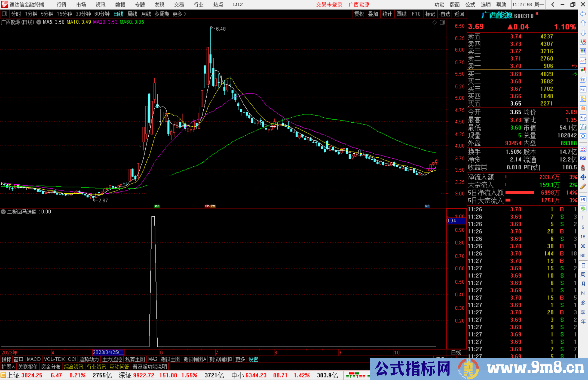Viewport: 588px width, 380px height.
Task: Click the f(x) formula icon in right sidebar
Action: pos(583,126)
